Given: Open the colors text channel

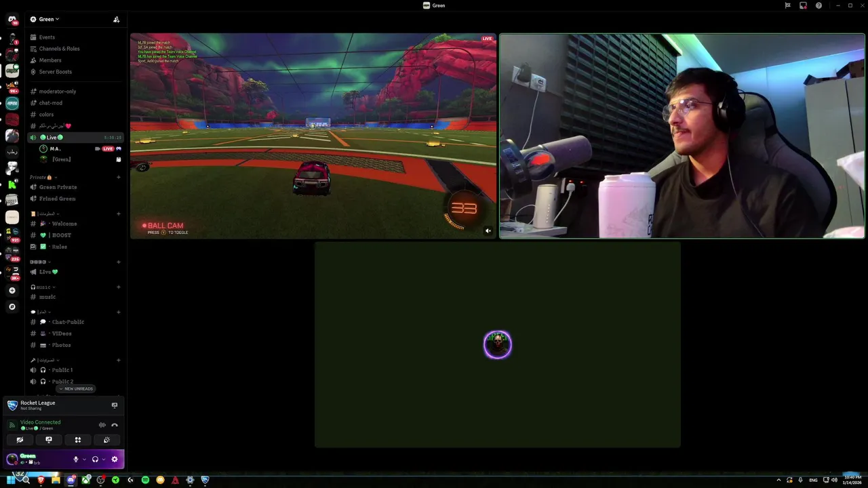Looking at the screenshot, I should (x=75, y=115).
